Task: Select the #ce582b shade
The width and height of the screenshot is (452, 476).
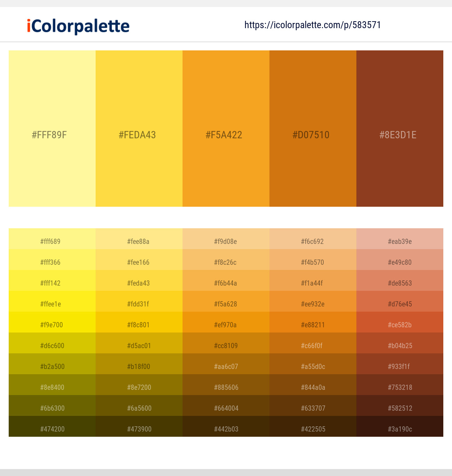Action: tap(399, 325)
